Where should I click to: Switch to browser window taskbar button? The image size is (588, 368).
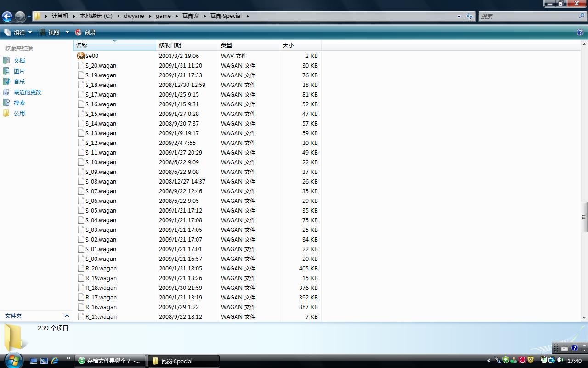[x=110, y=361]
